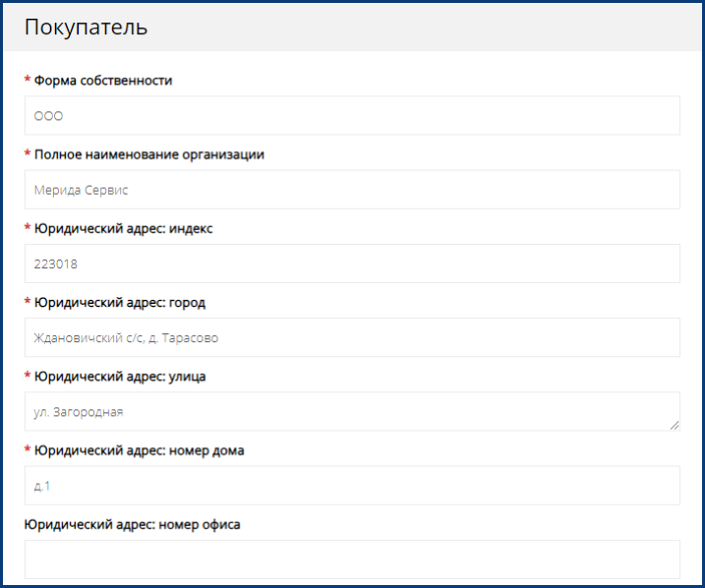Focus the house number field showing д.1
The height and width of the screenshot is (588, 705).
[x=351, y=486]
